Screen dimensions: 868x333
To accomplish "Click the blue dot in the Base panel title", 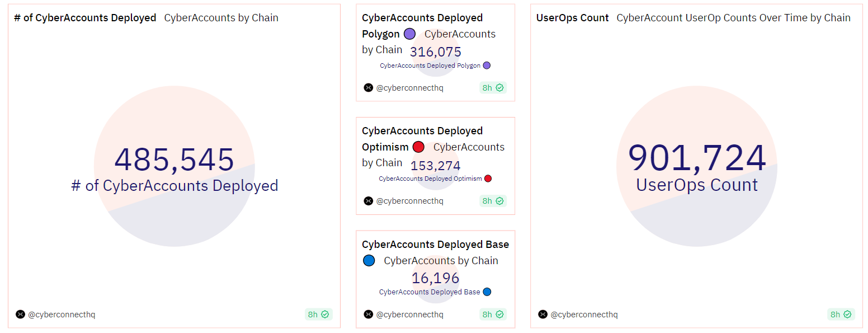I will coord(369,260).
